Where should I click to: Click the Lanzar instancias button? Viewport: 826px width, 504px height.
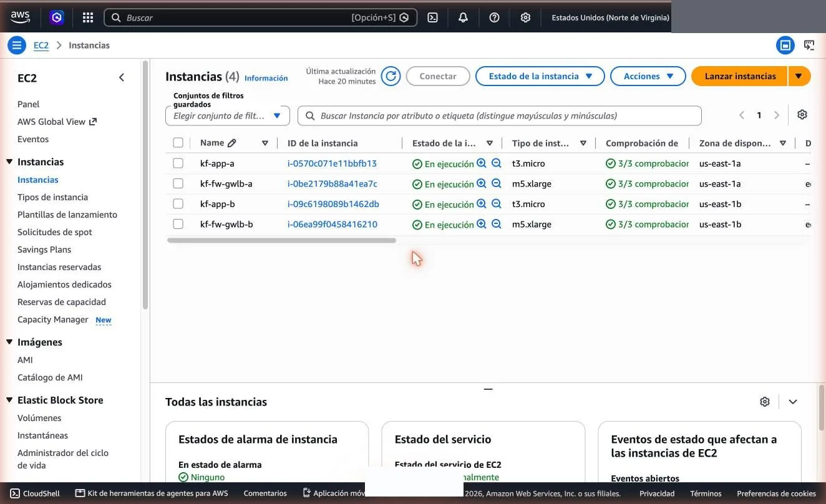coord(740,76)
